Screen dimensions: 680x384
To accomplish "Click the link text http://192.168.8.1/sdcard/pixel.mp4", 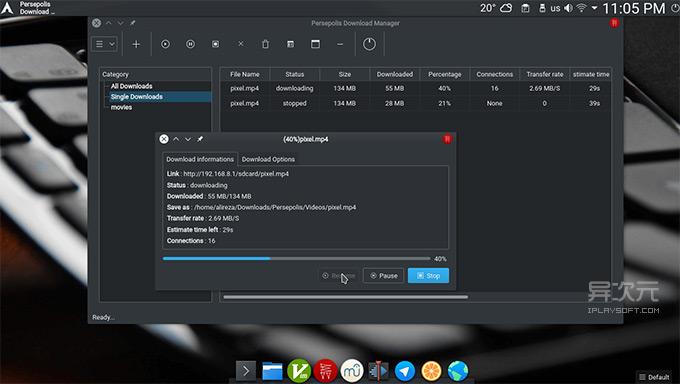I will (236, 174).
